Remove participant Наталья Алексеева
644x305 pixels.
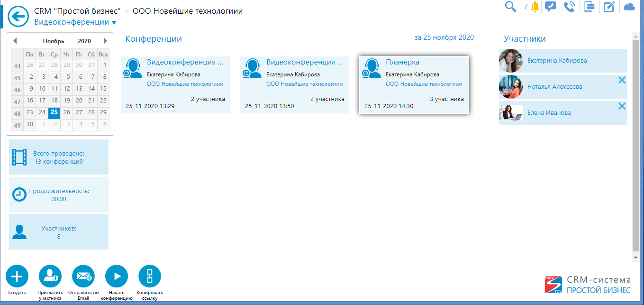click(622, 81)
